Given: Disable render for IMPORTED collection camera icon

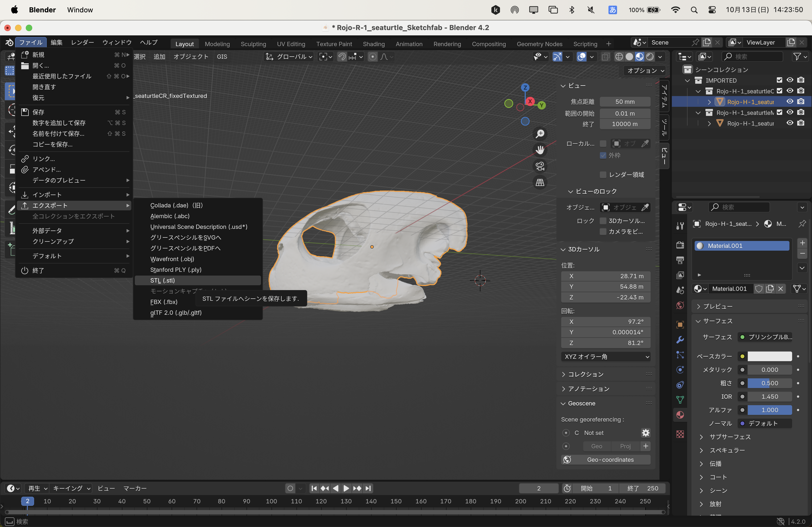Looking at the screenshot, I should pos(801,80).
